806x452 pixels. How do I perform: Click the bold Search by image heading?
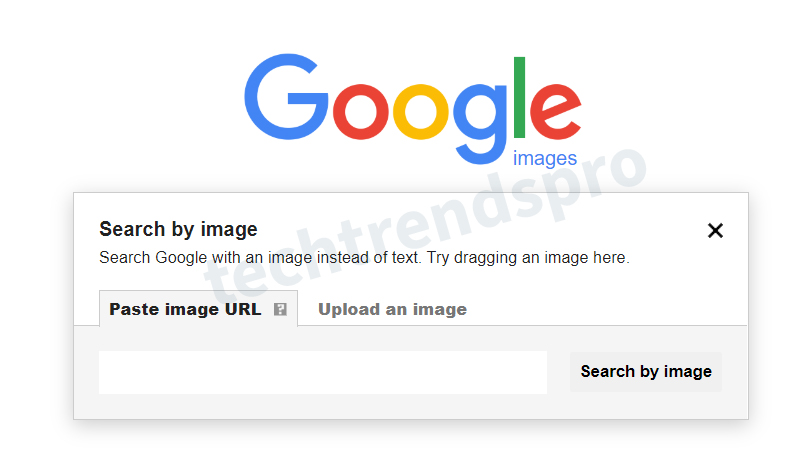178,229
